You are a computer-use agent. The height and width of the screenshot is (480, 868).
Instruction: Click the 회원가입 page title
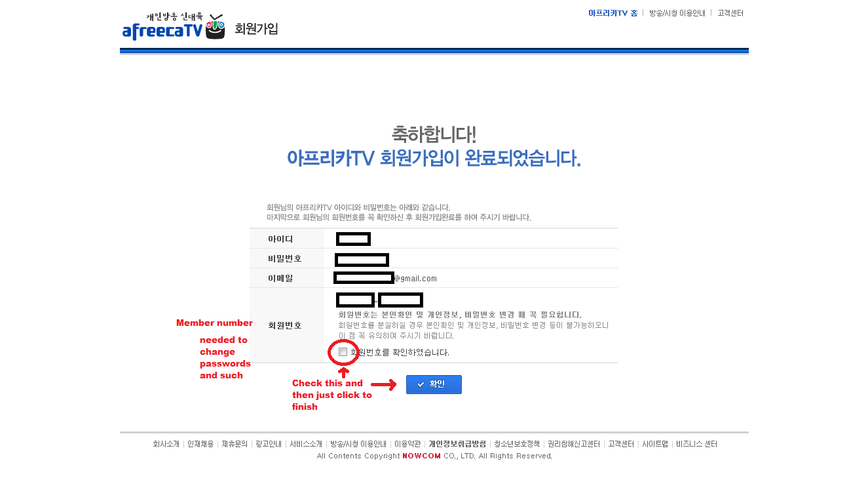(x=256, y=29)
